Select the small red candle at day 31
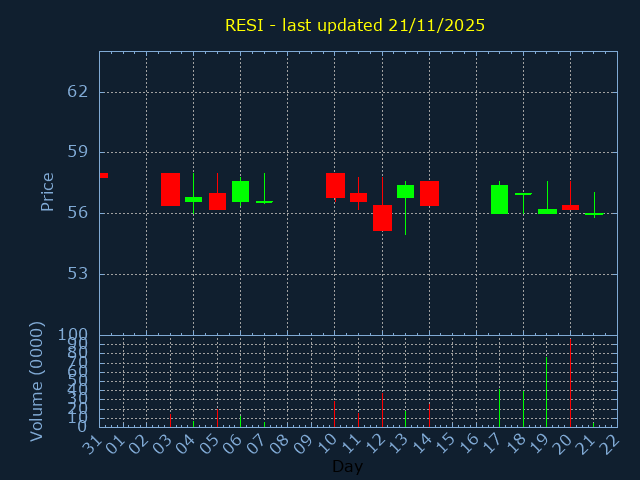 point(103,175)
